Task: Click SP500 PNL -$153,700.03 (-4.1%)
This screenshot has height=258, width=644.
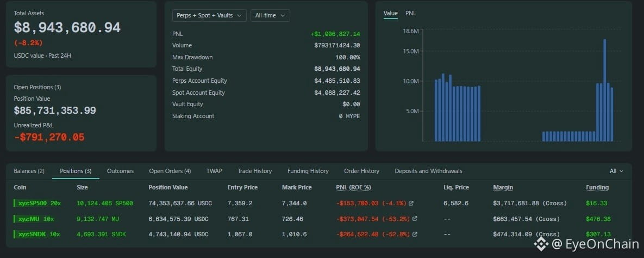Action: tap(371, 203)
